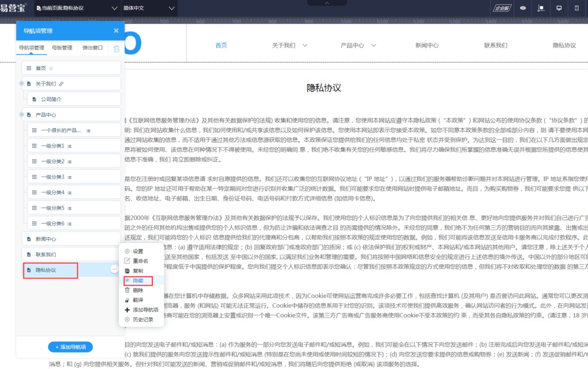The image size is (588, 369).
Task: Click the trash icon in the navigation panel header
Action: click(x=117, y=48)
